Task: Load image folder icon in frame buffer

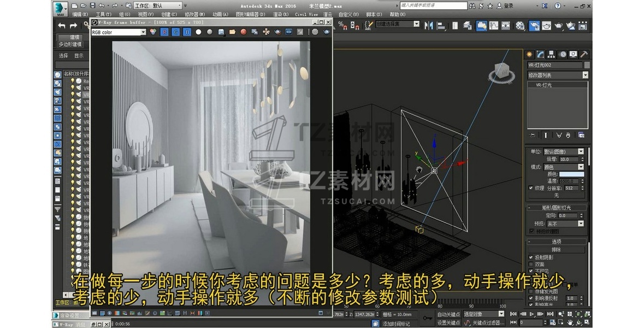Action: pos(232,32)
